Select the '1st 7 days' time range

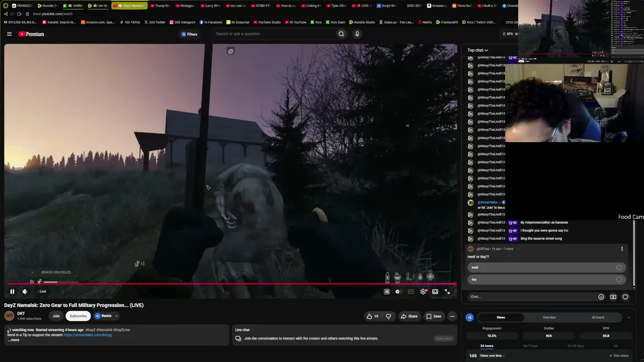[x=530, y=346]
